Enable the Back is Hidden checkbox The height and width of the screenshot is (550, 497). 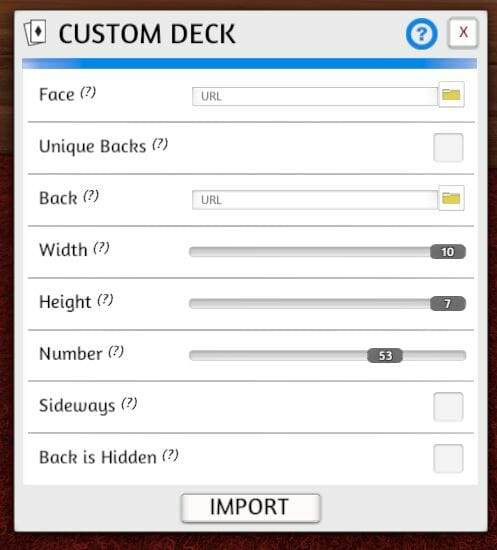(448, 458)
